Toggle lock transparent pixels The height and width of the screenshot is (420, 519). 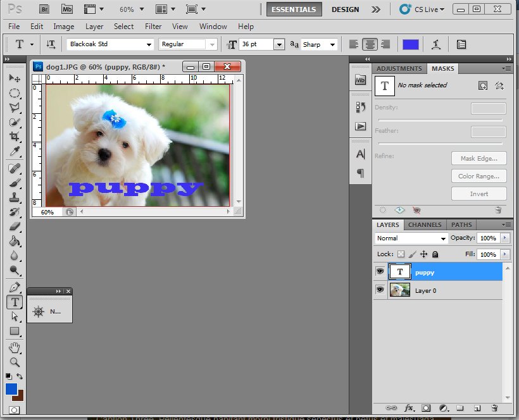tap(401, 254)
